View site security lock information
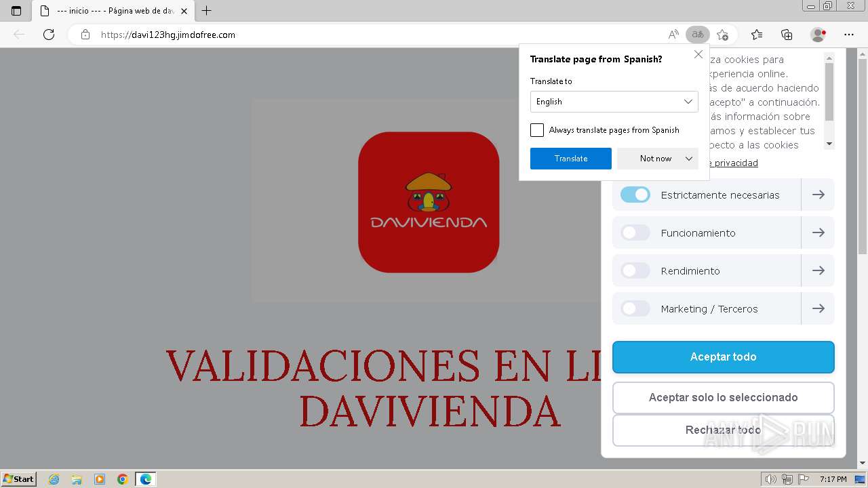 pos(85,35)
